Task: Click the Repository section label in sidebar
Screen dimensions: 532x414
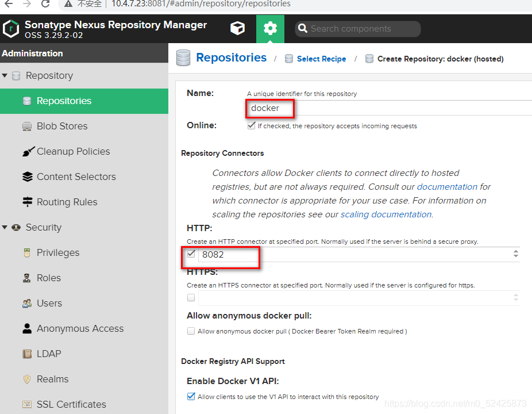Action: click(49, 75)
